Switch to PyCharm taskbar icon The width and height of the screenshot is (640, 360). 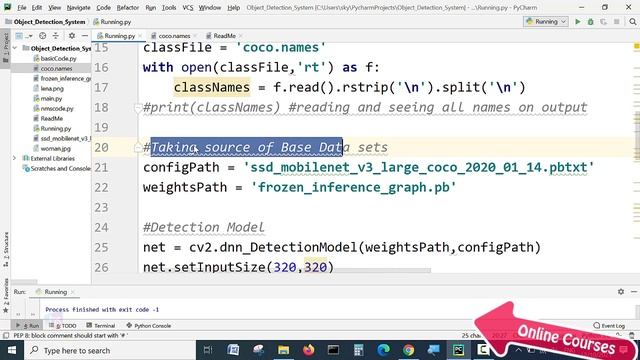point(458,350)
